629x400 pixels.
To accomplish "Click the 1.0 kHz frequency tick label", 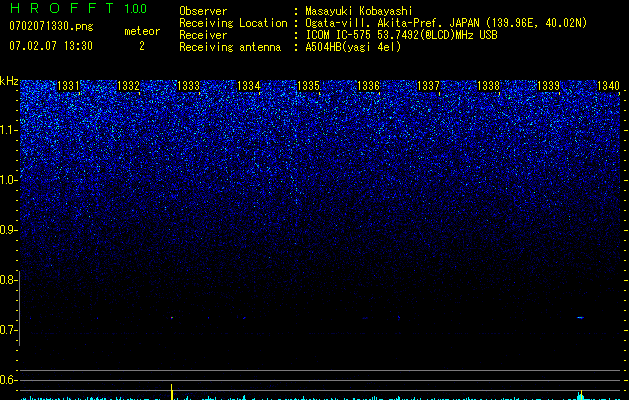I will pos(8,180).
